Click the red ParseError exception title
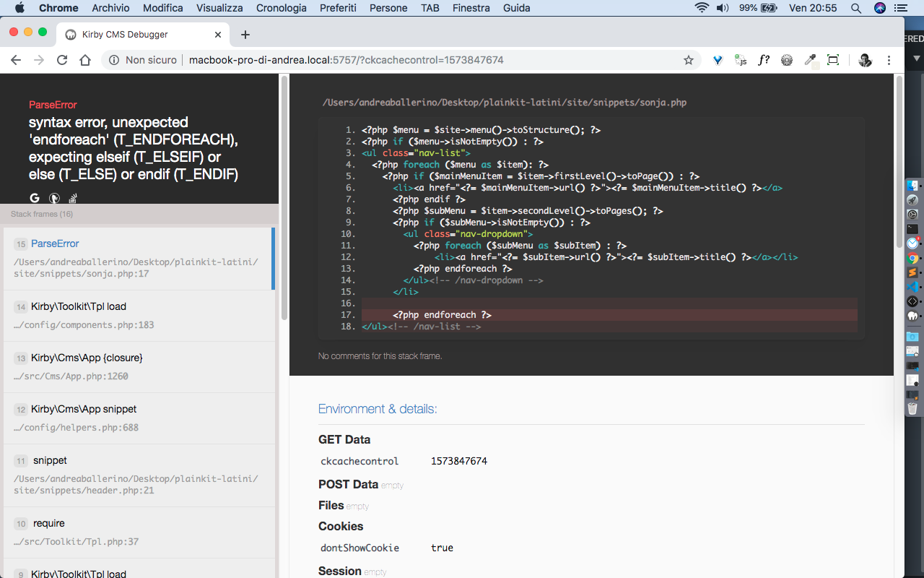The image size is (924, 578). (x=53, y=105)
